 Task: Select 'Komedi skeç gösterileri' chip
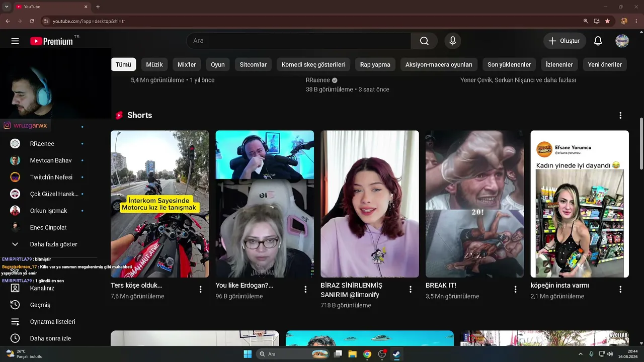313,64
